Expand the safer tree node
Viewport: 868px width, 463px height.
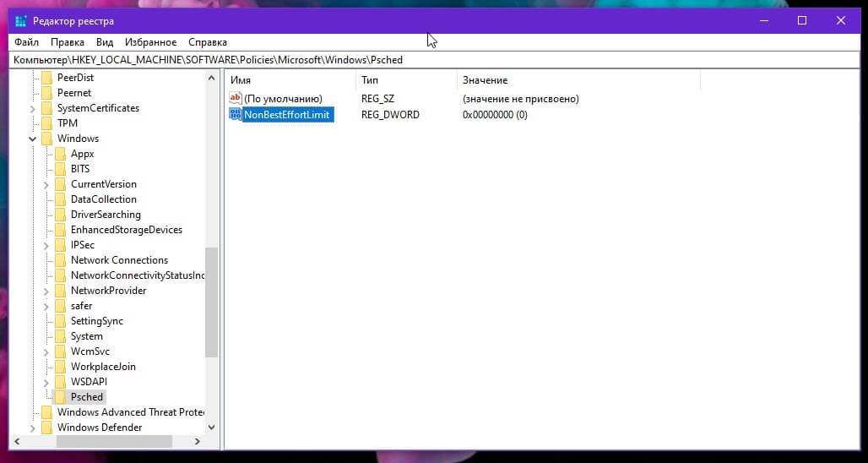pyautogui.click(x=46, y=306)
